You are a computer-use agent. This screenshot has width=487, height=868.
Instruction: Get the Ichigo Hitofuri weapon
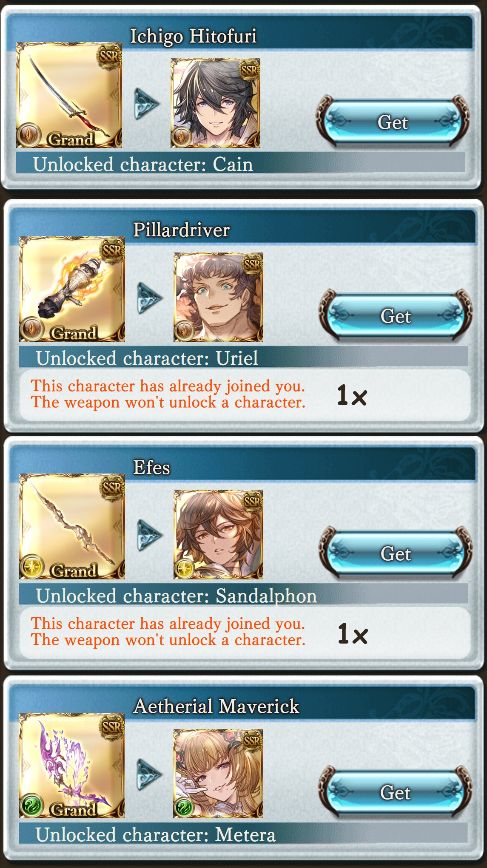coord(393,122)
